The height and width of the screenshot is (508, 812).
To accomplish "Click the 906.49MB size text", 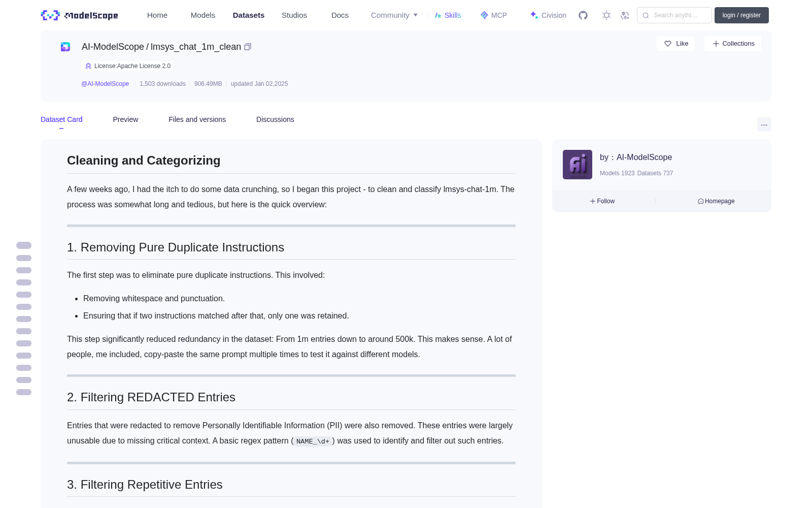I will pyautogui.click(x=208, y=84).
